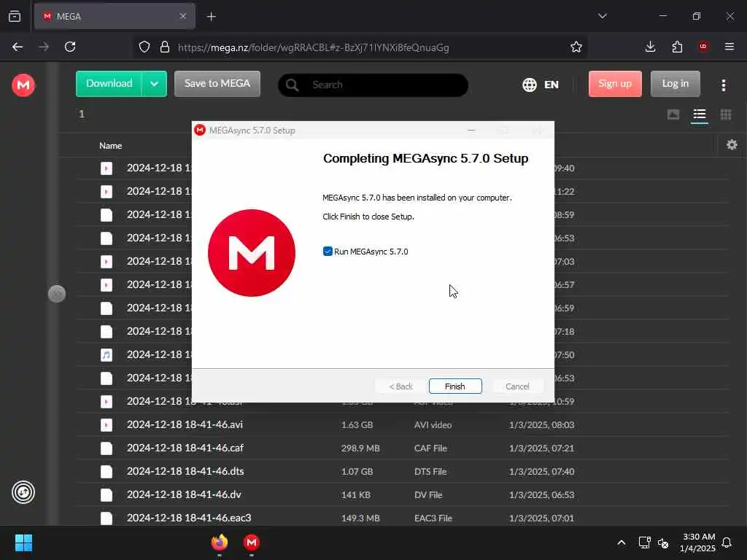
Task: Open the Firefox downloads panel
Action: pos(650,47)
